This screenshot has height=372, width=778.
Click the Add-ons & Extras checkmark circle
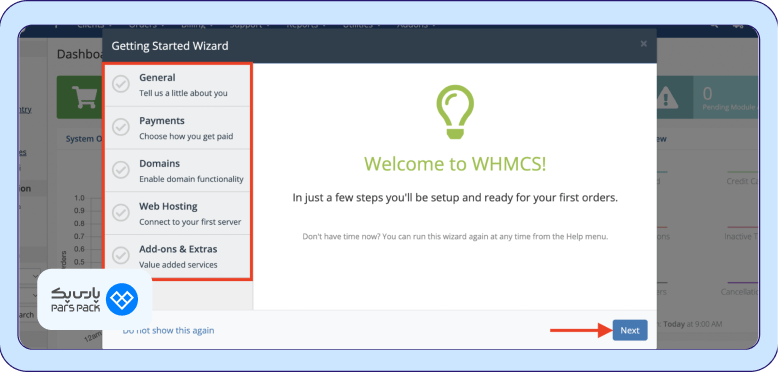[121, 255]
